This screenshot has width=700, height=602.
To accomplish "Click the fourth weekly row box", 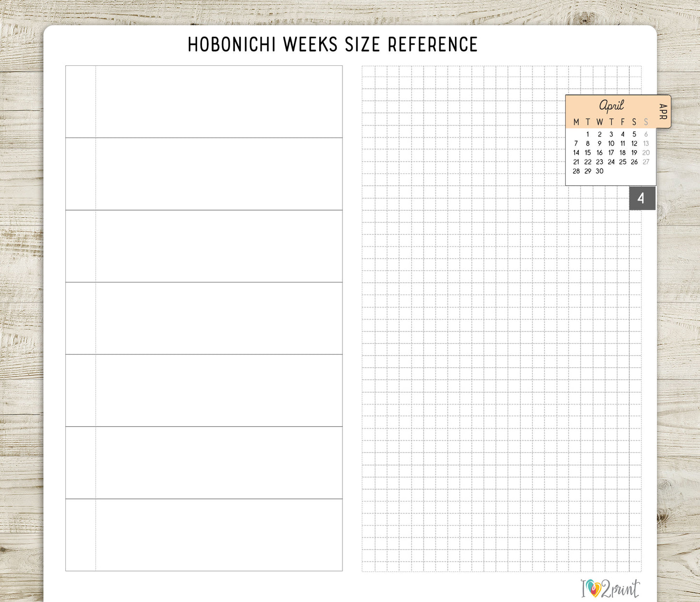I will pos(204,318).
